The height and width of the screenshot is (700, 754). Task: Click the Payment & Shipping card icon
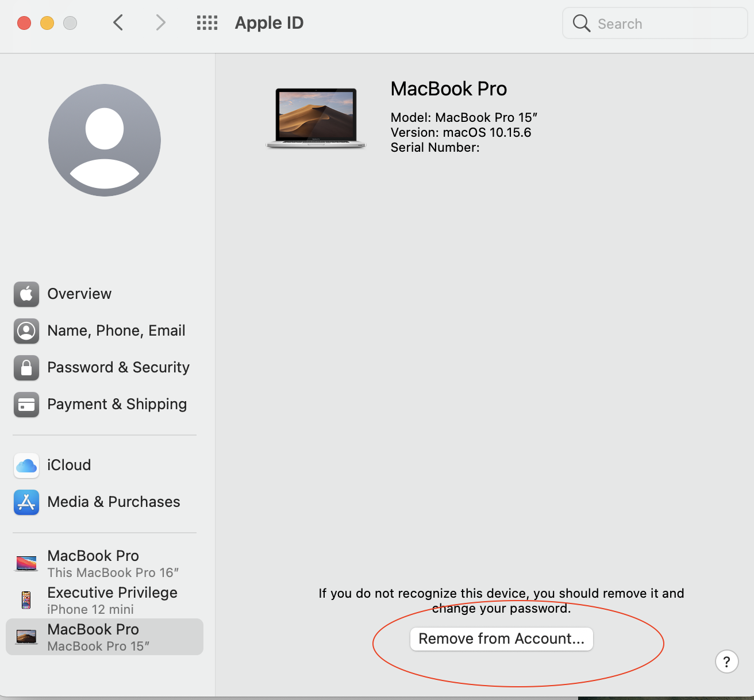tap(26, 405)
